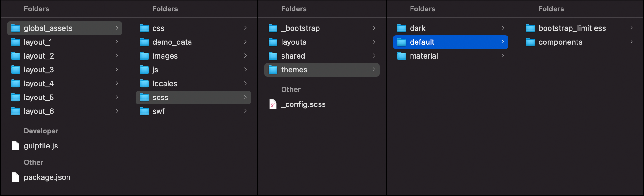644x196 pixels.
Task: Click the package.json file icon
Action: point(16,177)
